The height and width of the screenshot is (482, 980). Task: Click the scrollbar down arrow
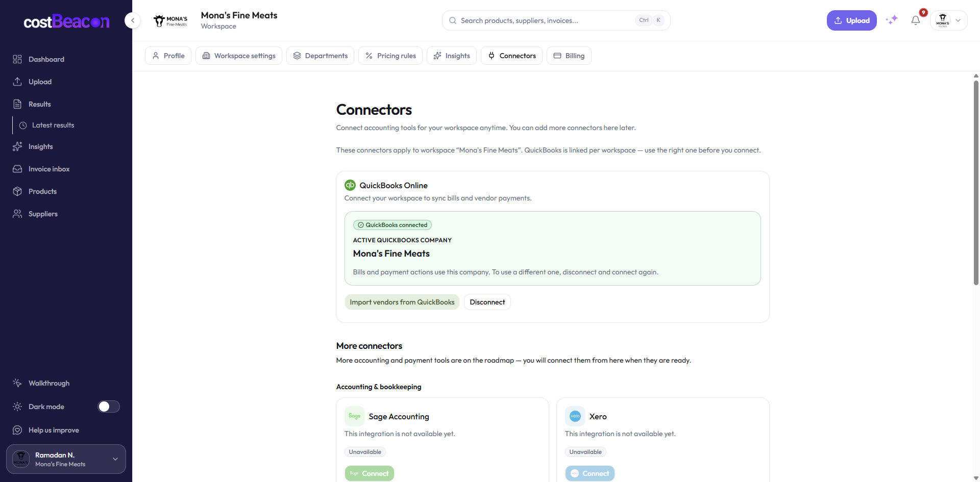(976, 478)
